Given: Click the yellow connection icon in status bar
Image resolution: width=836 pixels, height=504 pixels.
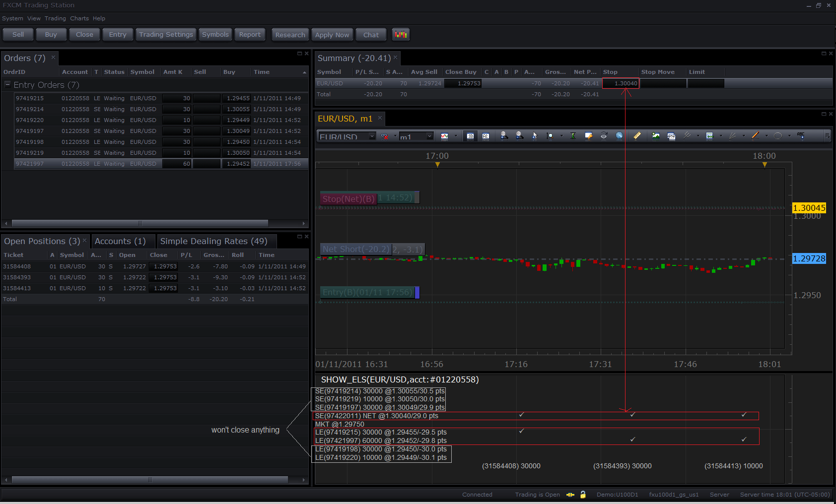Looking at the screenshot, I should pos(570,495).
